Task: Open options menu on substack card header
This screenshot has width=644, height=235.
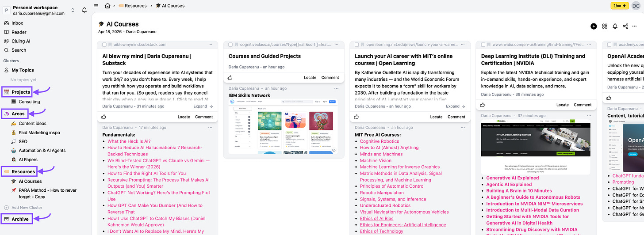Action: point(211,45)
